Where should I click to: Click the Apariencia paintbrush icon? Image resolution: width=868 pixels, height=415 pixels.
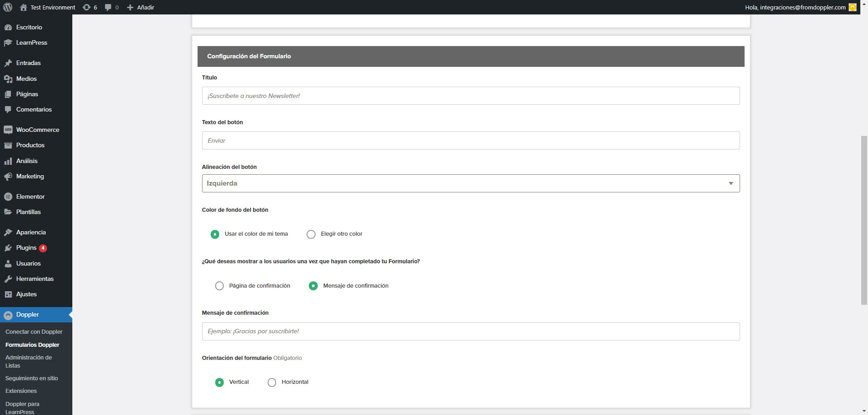point(8,232)
